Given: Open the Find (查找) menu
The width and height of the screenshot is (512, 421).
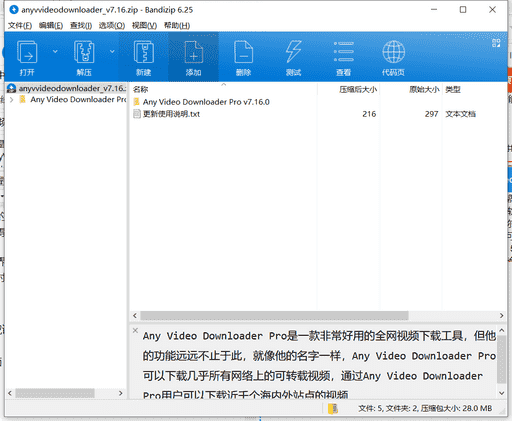Looking at the screenshot, I should [x=81, y=25].
